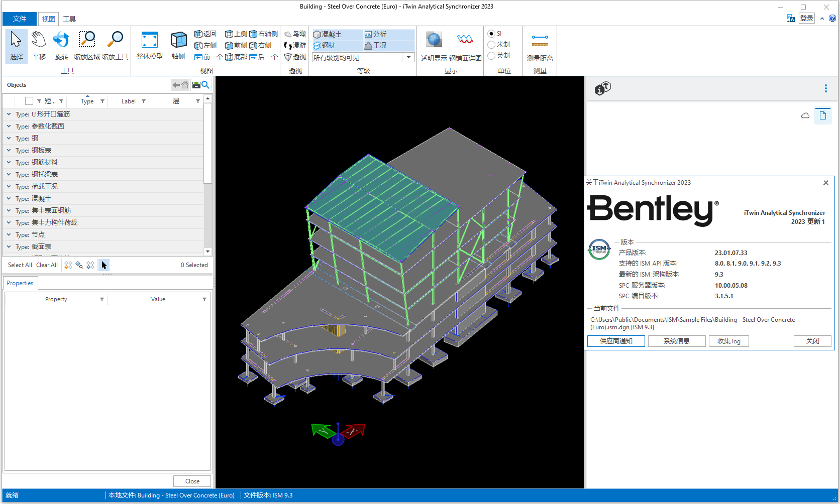The height and width of the screenshot is (504, 840).
Task: Click the cloud icon in right panel
Action: tap(805, 115)
